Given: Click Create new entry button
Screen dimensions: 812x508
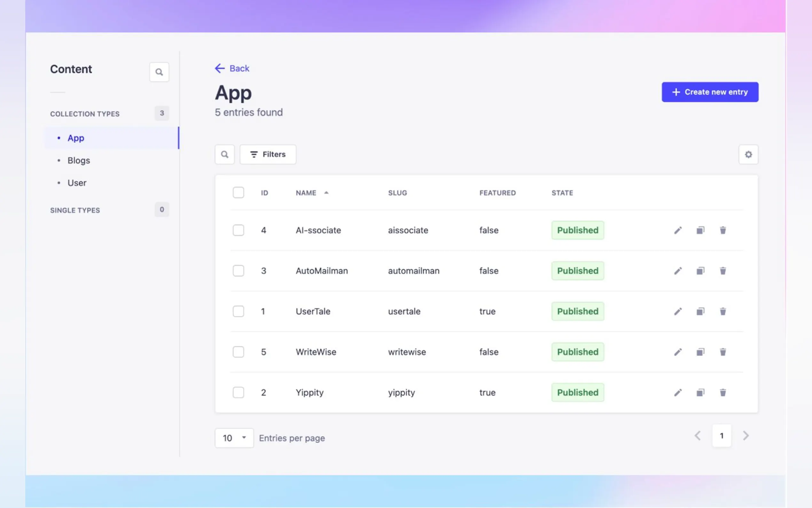Looking at the screenshot, I should [x=710, y=92].
